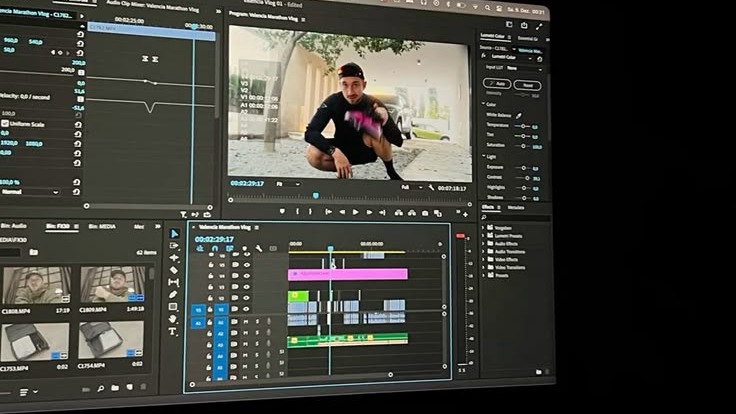Go to In point in program monitor

tap(329, 212)
